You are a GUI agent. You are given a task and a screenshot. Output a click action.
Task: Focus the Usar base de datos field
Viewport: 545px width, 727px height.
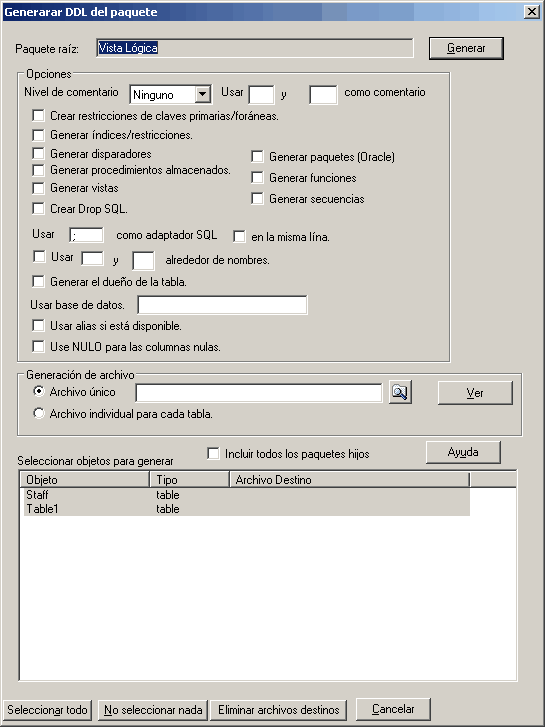click(222, 305)
